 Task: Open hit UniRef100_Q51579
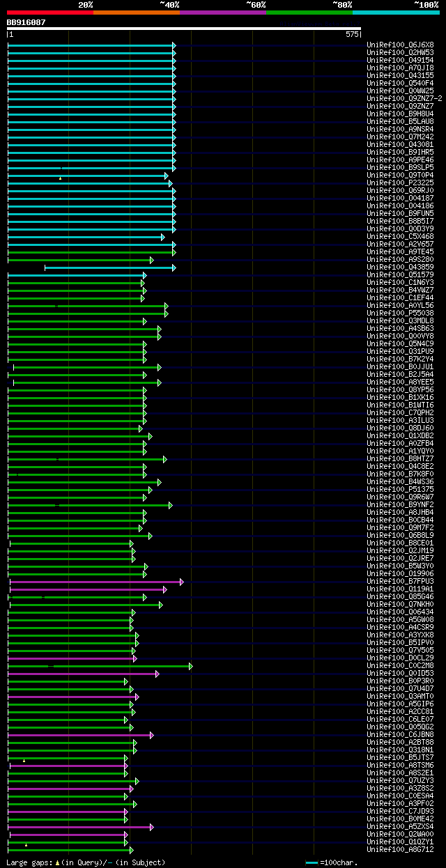400,274
